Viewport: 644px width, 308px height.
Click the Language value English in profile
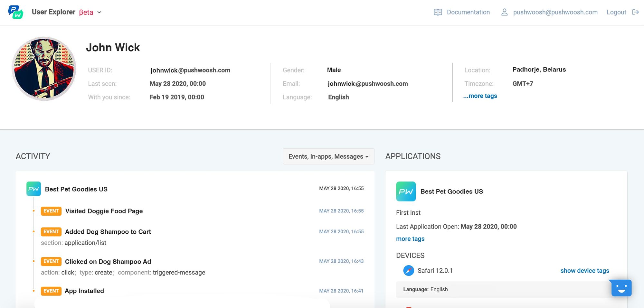[338, 97]
